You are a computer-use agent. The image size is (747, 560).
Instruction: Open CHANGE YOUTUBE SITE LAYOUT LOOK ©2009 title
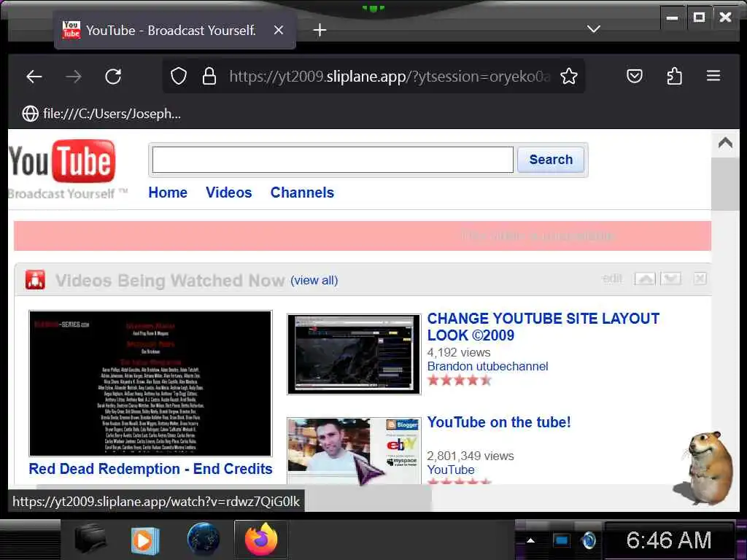pyautogui.click(x=543, y=327)
